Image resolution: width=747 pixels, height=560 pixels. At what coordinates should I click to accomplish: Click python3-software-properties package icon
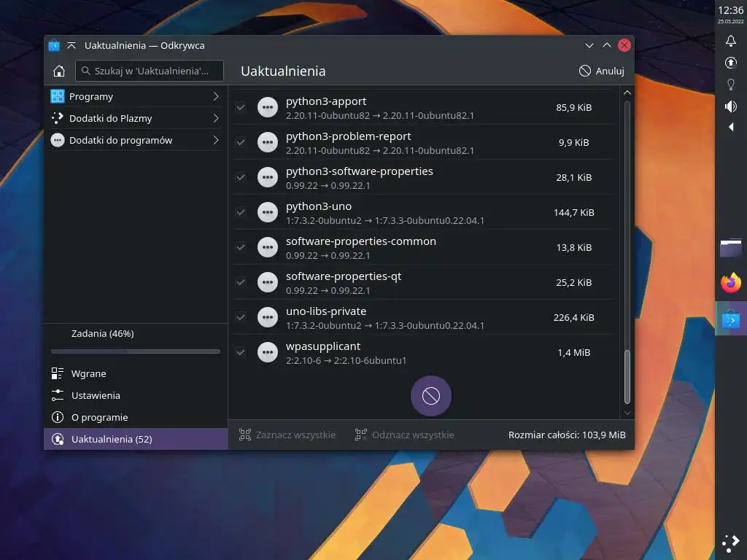268,177
